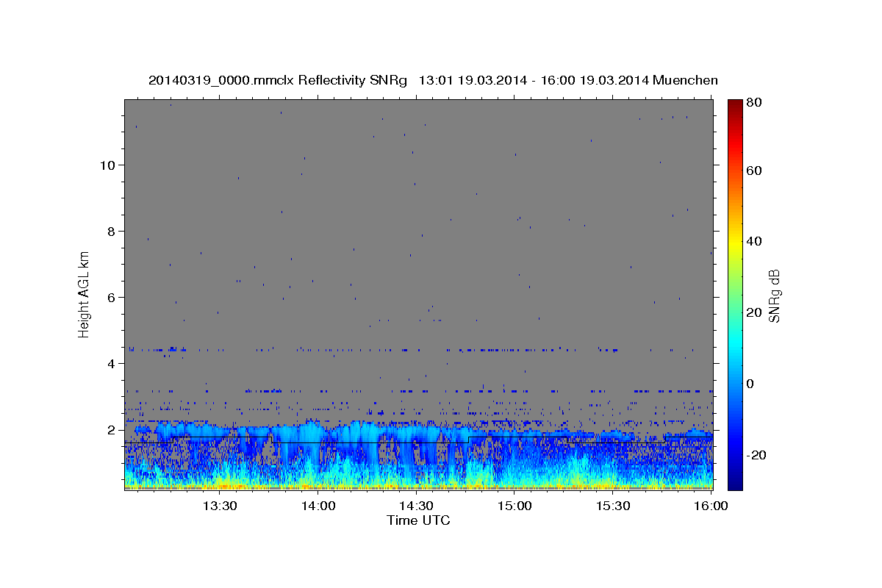
Task: Click the Time UTC axis label
Action: (418, 520)
